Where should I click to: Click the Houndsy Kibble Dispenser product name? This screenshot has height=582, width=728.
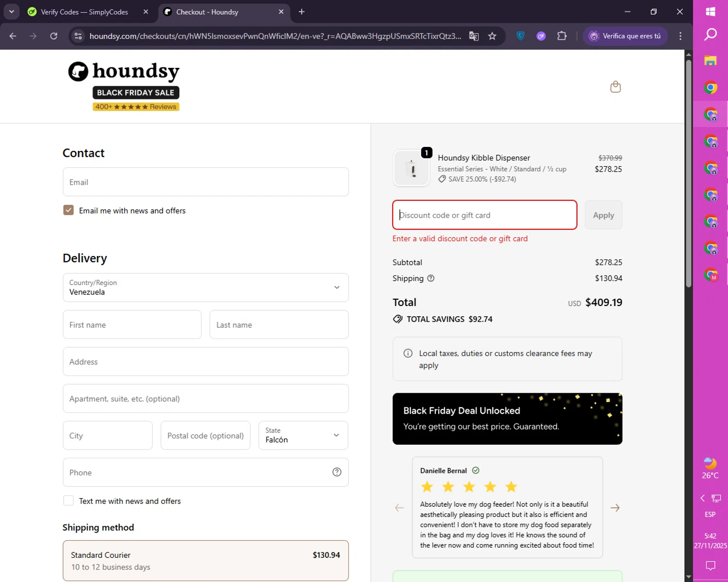tap(484, 158)
